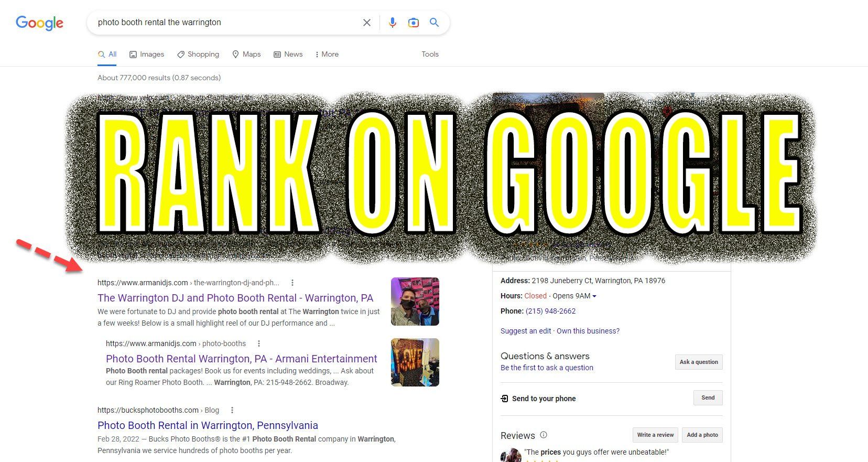The image size is (868, 462).
Task: Select the armanidjs.com the-warrington URL text
Action: (x=189, y=283)
